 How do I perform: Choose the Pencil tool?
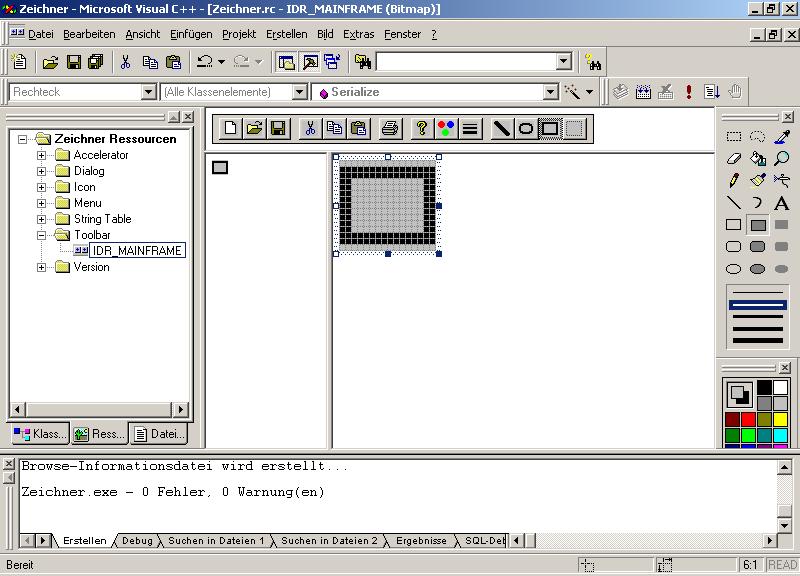tap(734, 181)
